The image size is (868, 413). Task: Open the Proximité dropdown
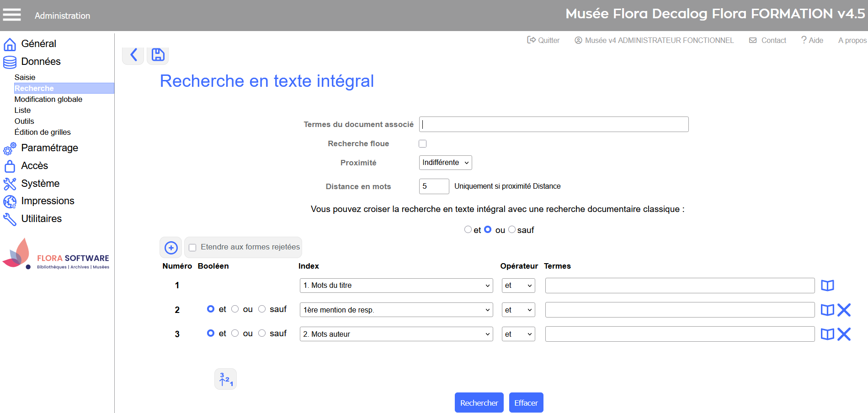(445, 163)
